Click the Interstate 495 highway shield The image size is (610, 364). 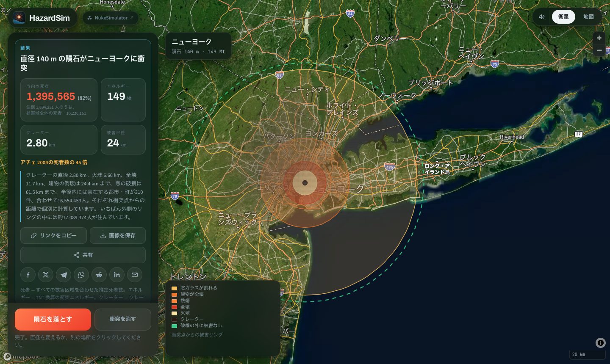pyautogui.click(x=390, y=167)
